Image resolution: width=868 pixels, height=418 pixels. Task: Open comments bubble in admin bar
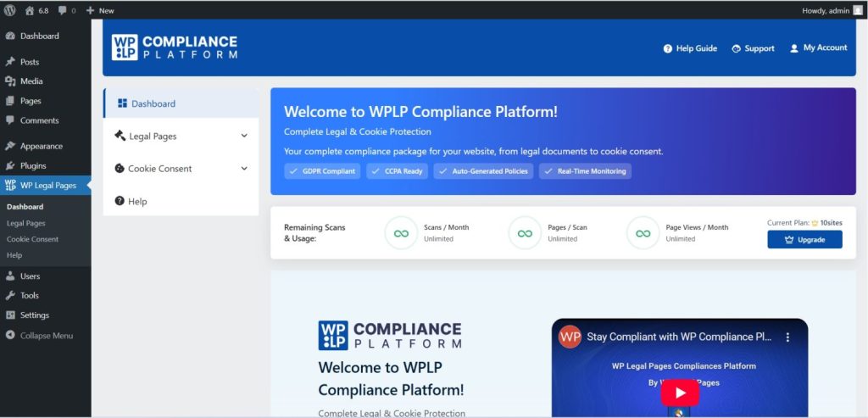tap(66, 10)
